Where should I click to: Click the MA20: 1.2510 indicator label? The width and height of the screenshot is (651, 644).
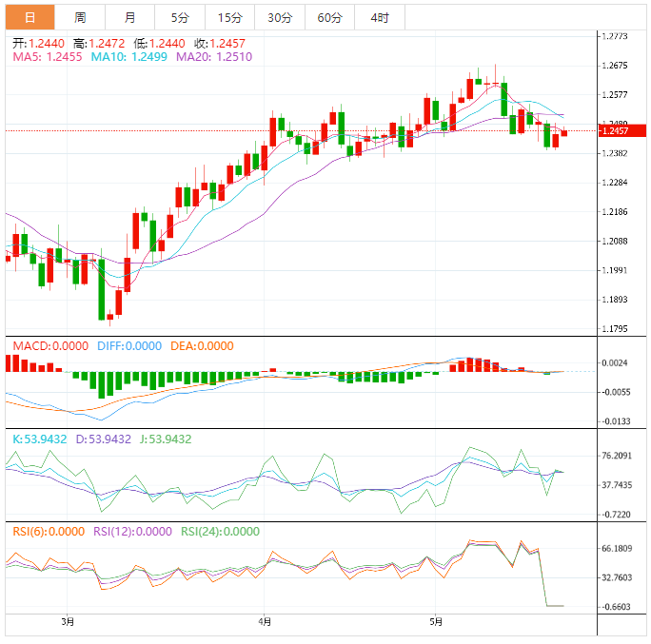tap(214, 57)
